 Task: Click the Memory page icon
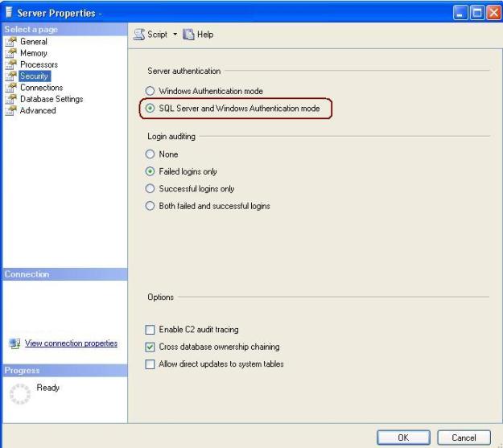(12, 53)
